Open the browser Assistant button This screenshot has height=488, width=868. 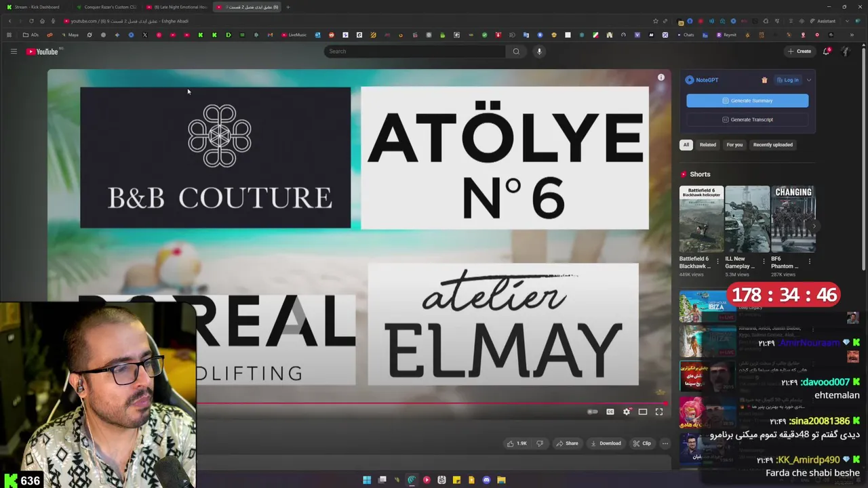tap(823, 21)
